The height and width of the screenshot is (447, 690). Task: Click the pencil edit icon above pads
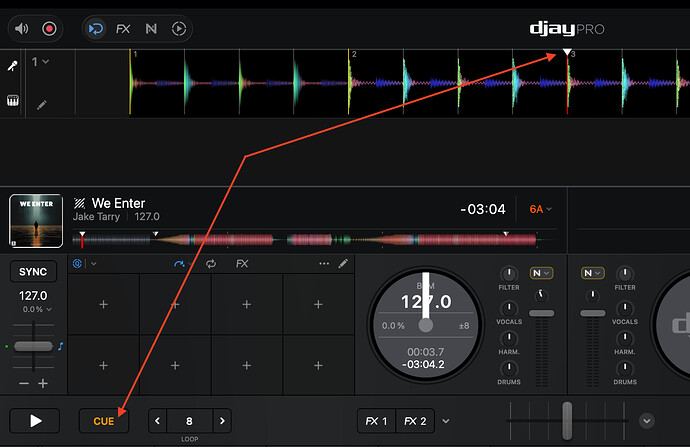tap(343, 264)
